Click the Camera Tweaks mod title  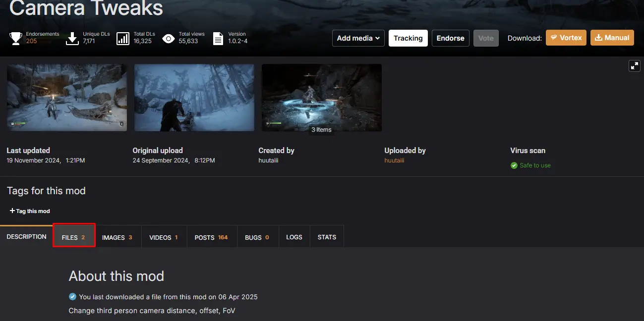[x=86, y=8]
